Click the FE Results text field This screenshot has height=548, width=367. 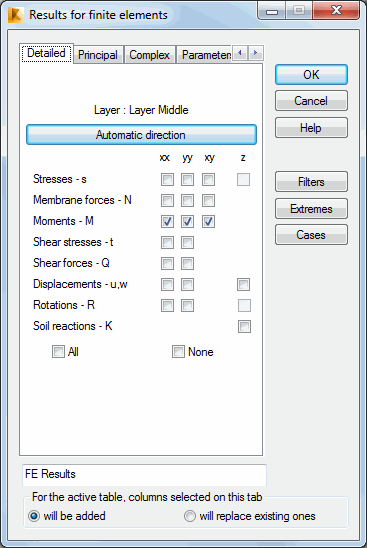click(x=144, y=475)
